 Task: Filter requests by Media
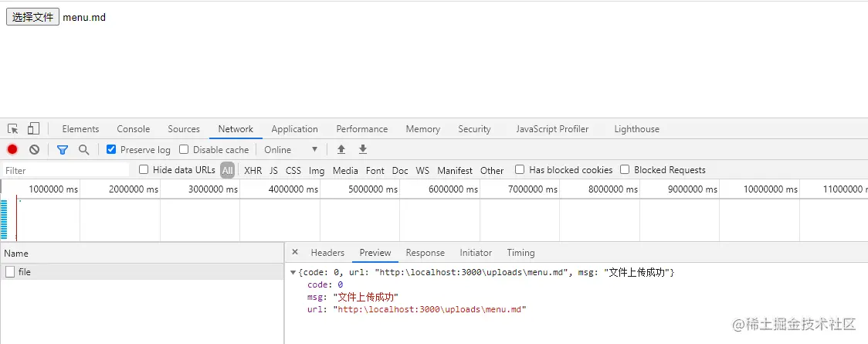coord(345,171)
